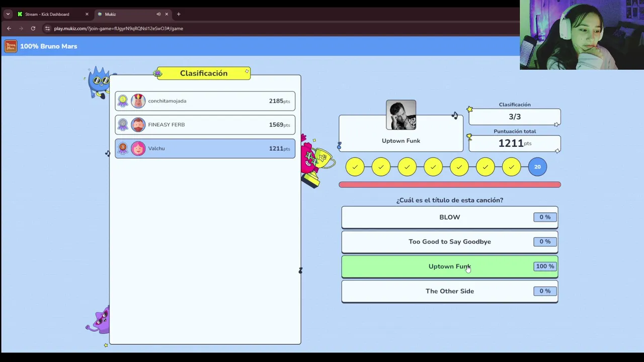Screen dimensions: 644x362
Task: View site information icon in address bar
Action: click(x=47, y=29)
